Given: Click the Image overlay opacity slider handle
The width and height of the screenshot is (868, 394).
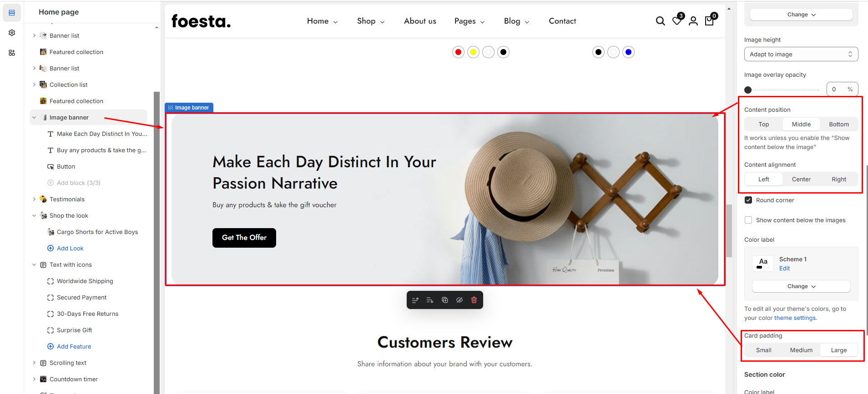Looking at the screenshot, I should (x=748, y=90).
